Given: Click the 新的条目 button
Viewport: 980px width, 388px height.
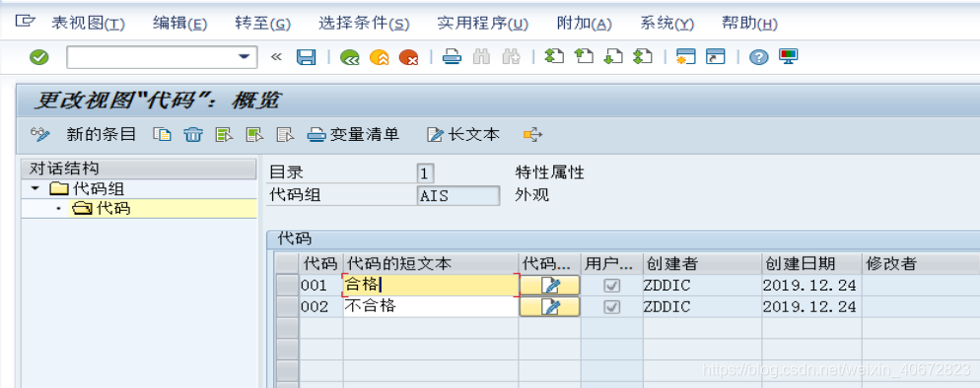Looking at the screenshot, I should click(102, 134).
